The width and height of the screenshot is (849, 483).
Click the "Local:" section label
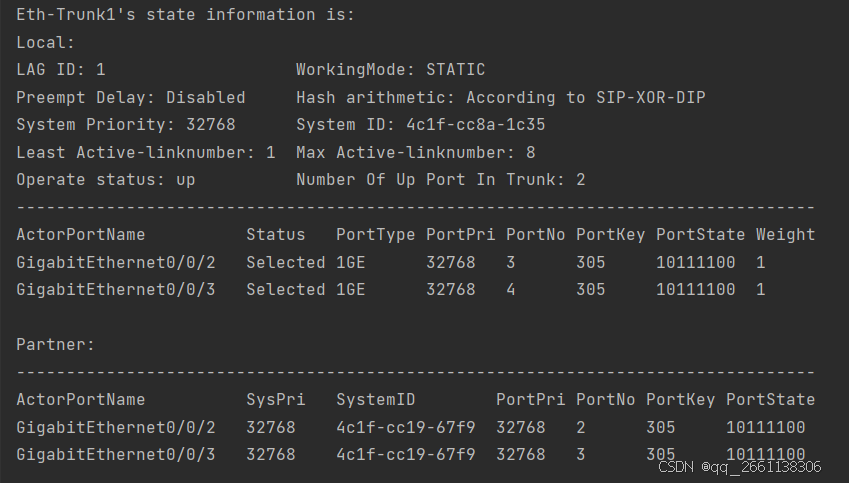(46, 43)
